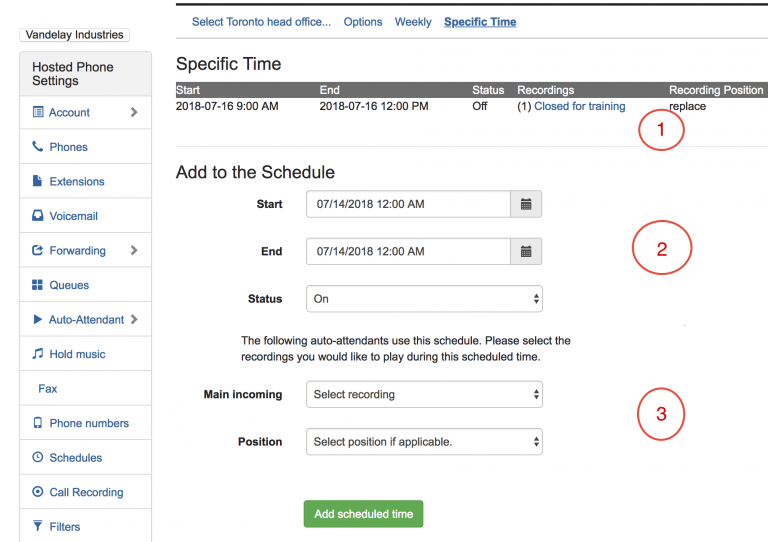The width and height of the screenshot is (768, 542).
Task: Switch to the Options tab
Action: pyautogui.click(x=362, y=22)
